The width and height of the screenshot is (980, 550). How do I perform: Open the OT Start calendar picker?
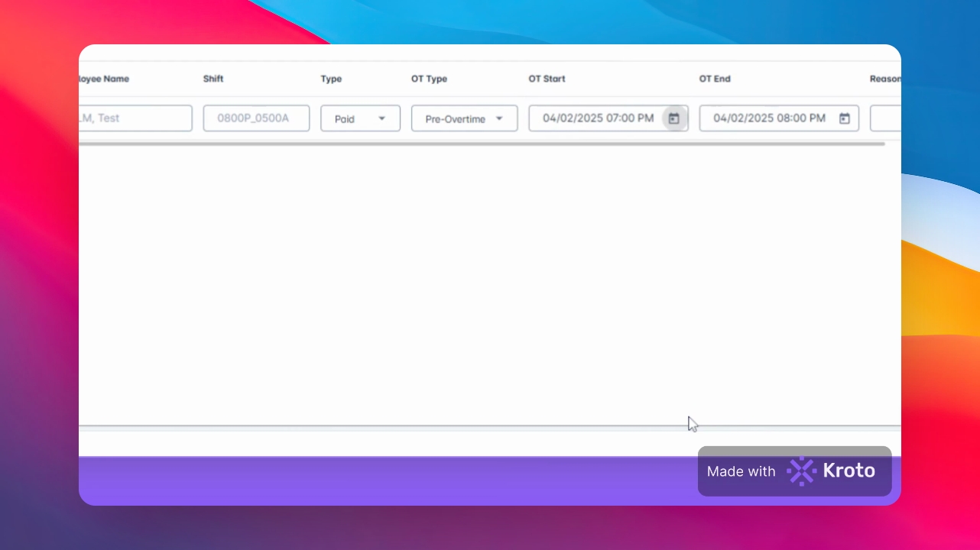point(673,118)
